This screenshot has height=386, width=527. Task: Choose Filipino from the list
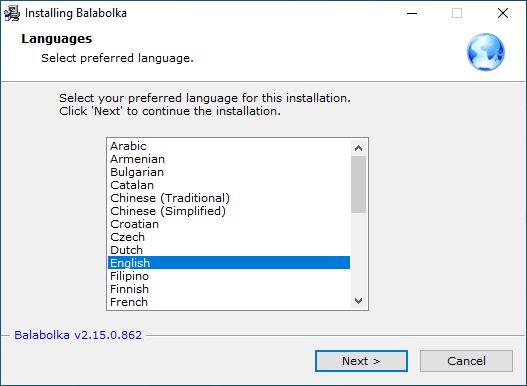click(x=229, y=276)
